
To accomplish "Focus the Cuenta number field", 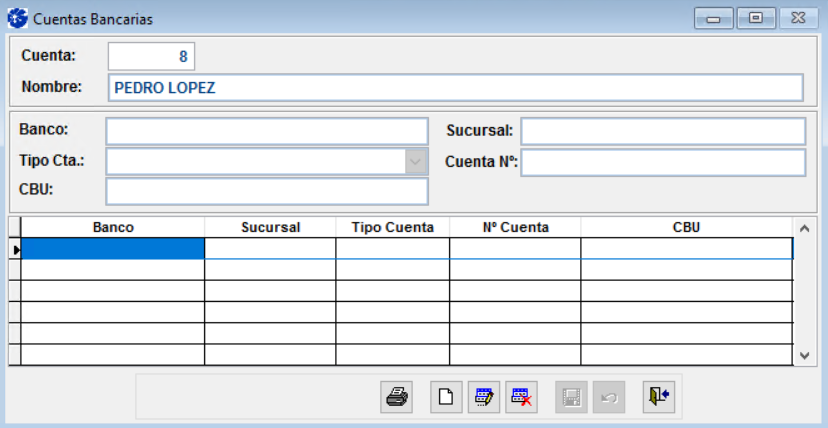I will coord(151,56).
